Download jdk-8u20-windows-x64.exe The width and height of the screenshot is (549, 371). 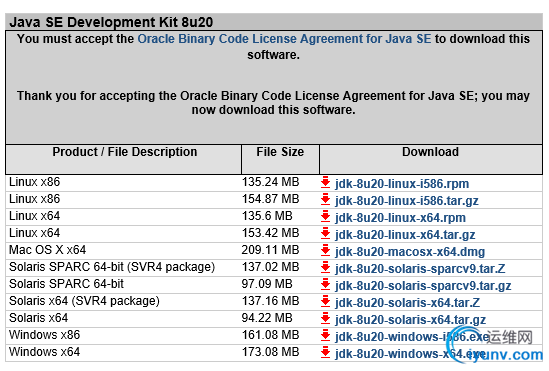click(410, 354)
